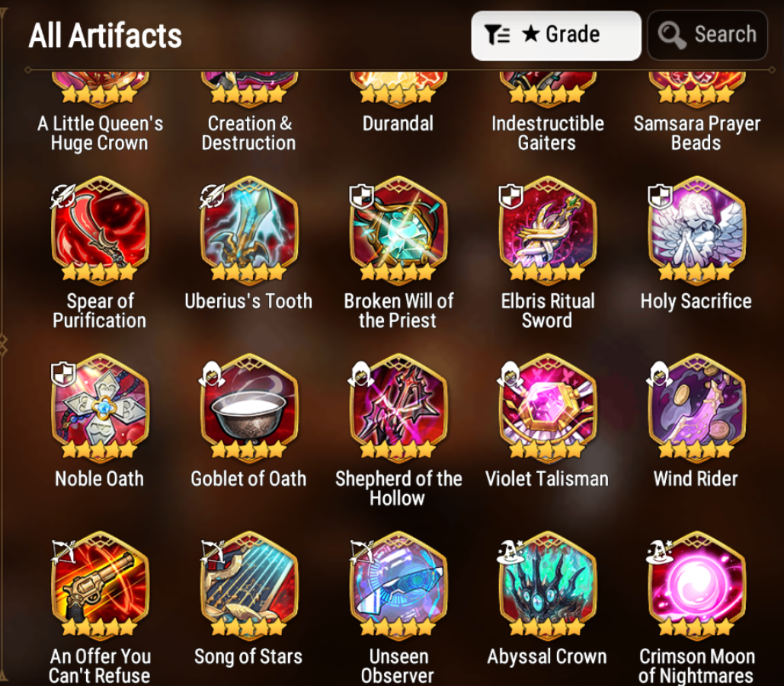Open the Song of Stars harp artifact
Screen dimensions: 784x686
point(248,585)
